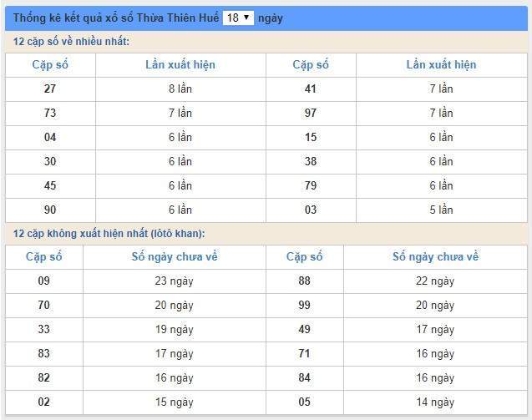Select pair number 73
Image resolution: width=532 pixels, height=420 pixels.
50,113
